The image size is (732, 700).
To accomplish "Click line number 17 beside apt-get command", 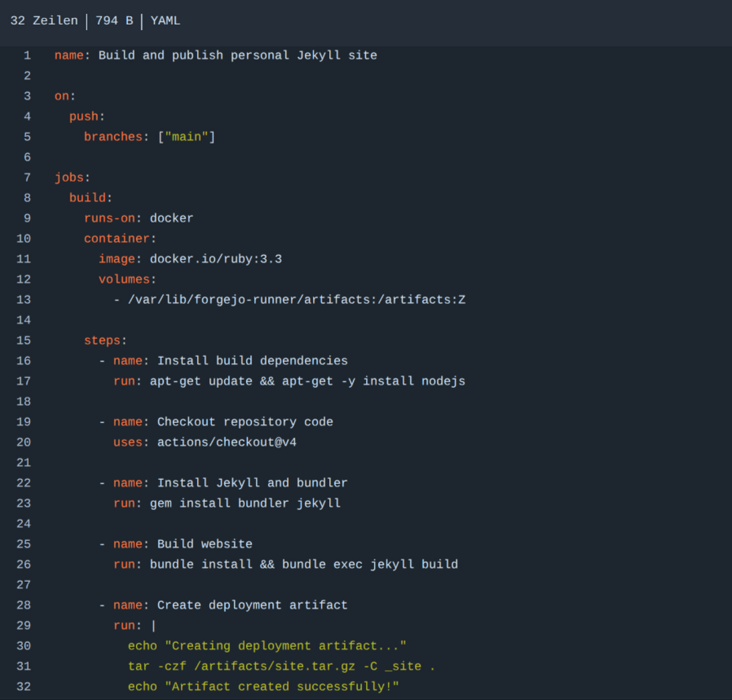I will point(24,381).
